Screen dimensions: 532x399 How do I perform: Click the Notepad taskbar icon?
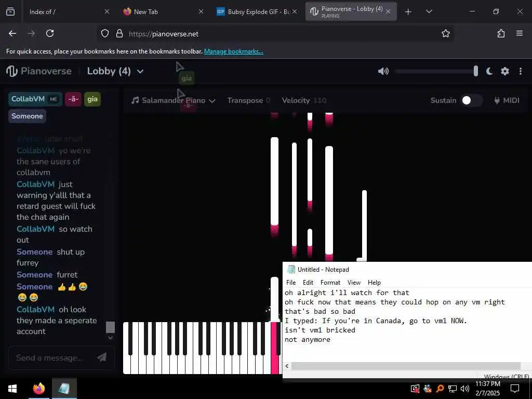64,389
